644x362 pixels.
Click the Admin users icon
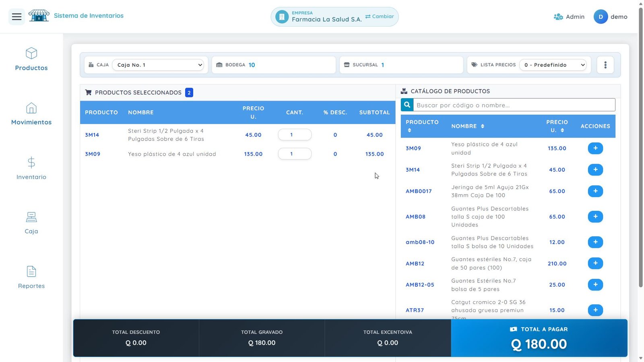pyautogui.click(x=558, y=17)
